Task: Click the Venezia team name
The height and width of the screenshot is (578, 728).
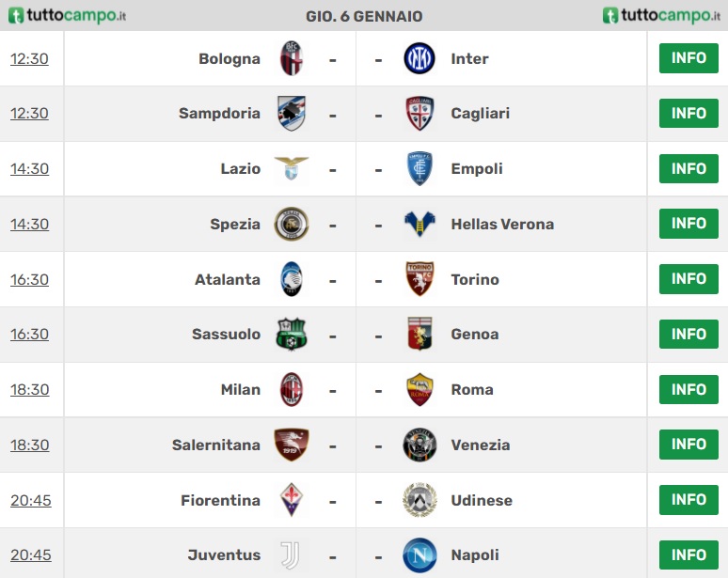Action: pos(481,445)
